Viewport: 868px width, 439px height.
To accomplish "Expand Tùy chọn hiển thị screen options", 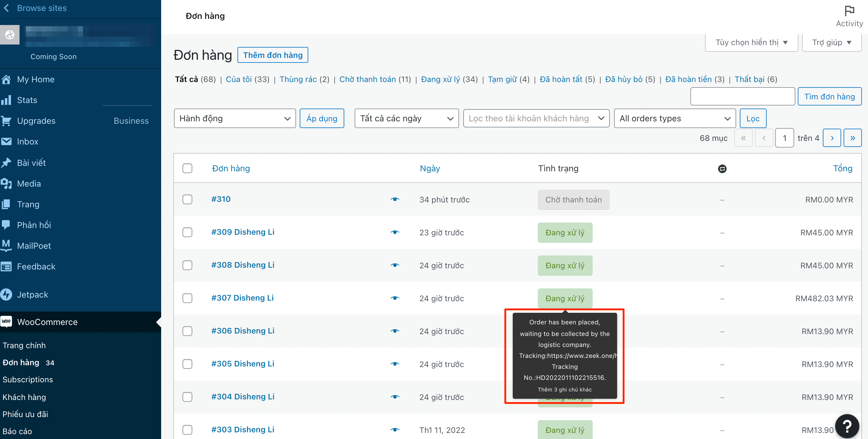I will [751, 42].
